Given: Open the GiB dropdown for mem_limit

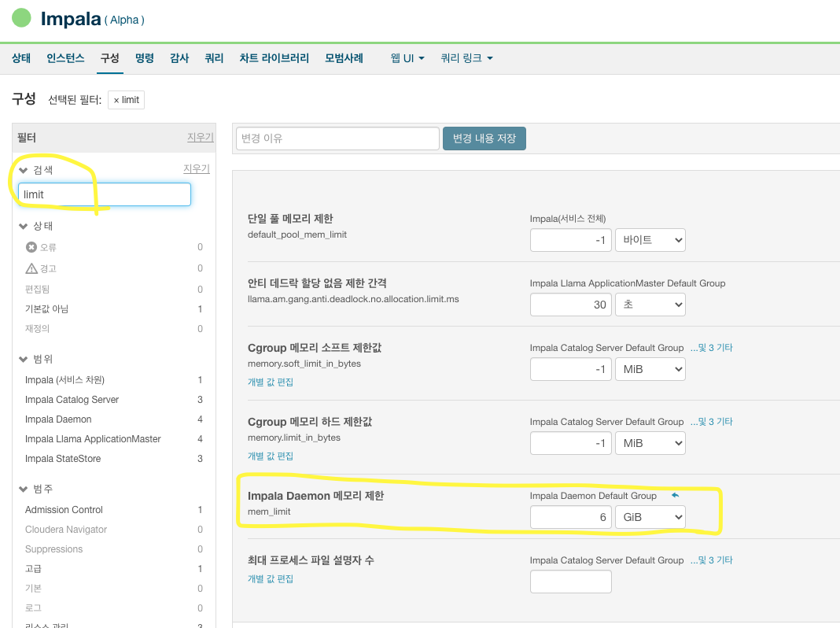Looking at the screenshot, I should tap(650, 517).
